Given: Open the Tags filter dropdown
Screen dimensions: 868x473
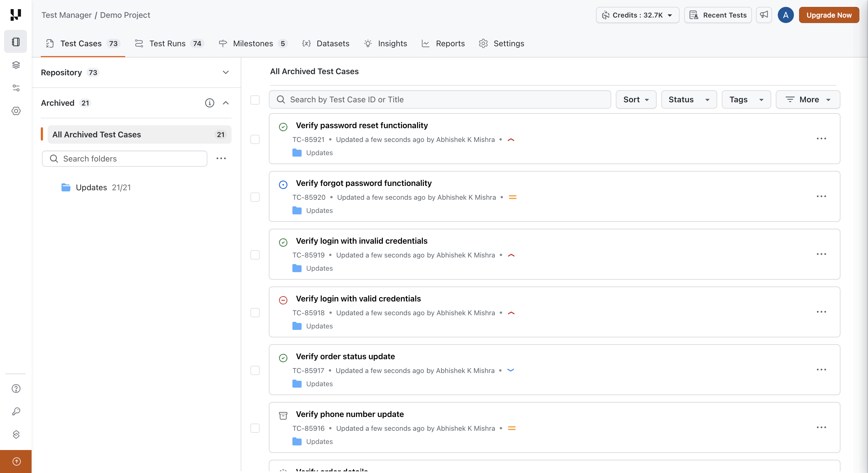Looking at the screenshot, I should [x=746, y=99].
